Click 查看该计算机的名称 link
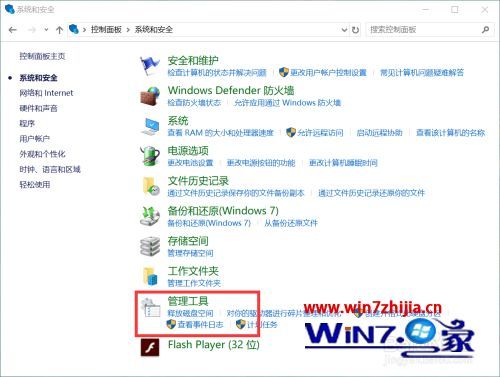Screen dimensions: 500x377 pyautogui.click(x=451, y=133)
